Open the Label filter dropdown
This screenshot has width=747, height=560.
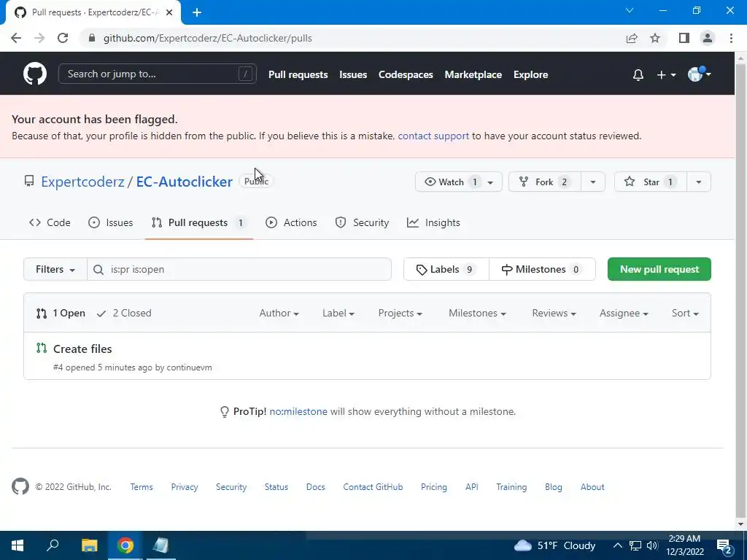338,313
